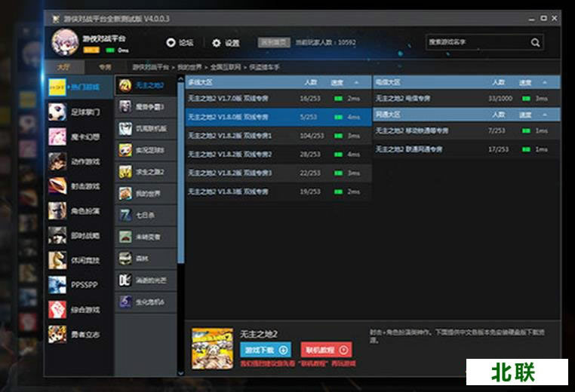This screenshot has height=392, width=575.
Task: Select the 我的世界 game icon
Action: 125,193
